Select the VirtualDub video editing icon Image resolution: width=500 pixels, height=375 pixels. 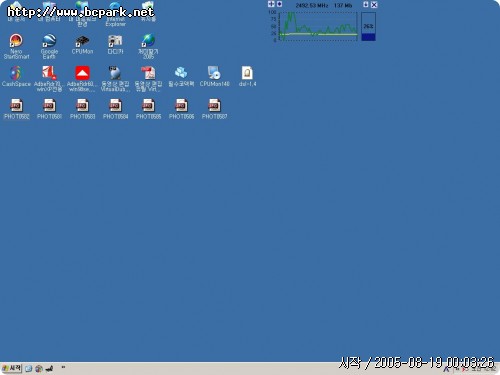click(115, 79)
